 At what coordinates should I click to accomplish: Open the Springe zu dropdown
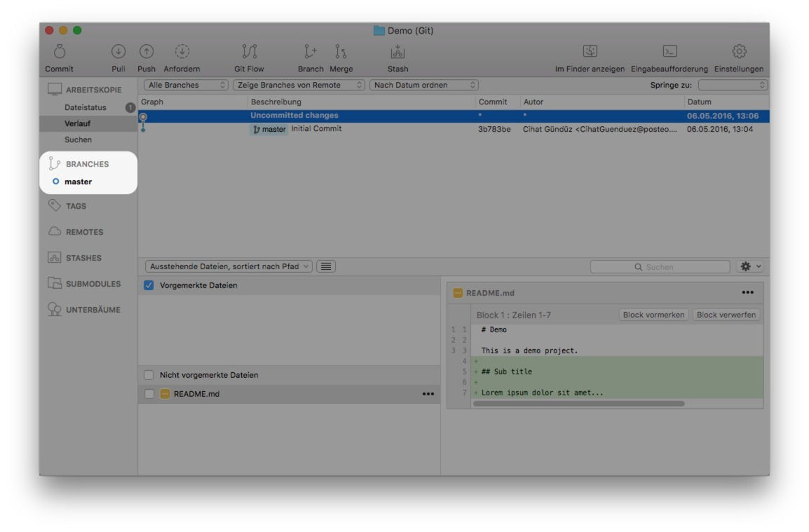tap(733, 85)
